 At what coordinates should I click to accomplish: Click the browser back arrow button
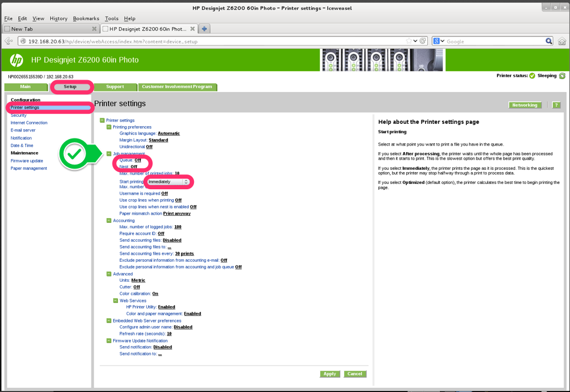tap(9, 41)
